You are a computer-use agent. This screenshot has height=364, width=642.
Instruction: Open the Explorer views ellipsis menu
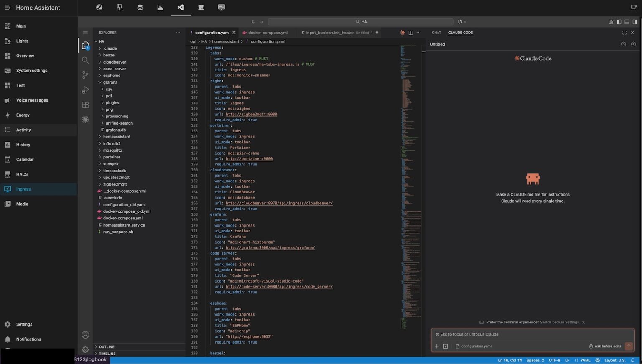(178, 33)
